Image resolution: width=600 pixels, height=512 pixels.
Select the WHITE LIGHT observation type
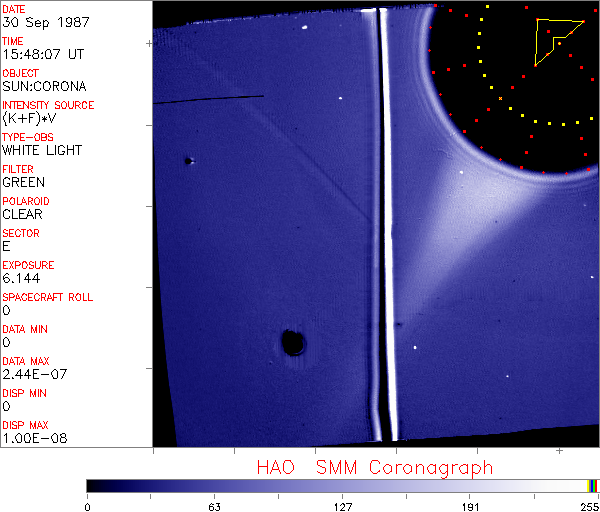42,150
